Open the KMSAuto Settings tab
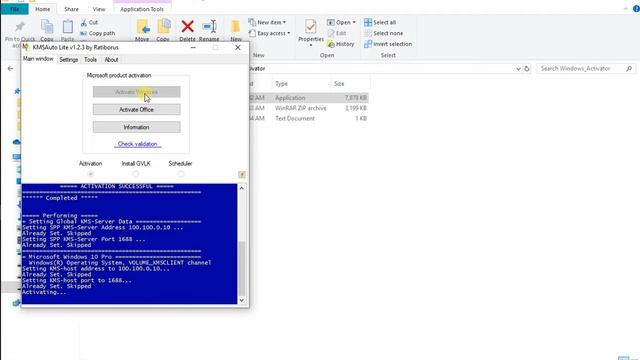The height and width of the screenshot is (360, 640). click(69, 60)
